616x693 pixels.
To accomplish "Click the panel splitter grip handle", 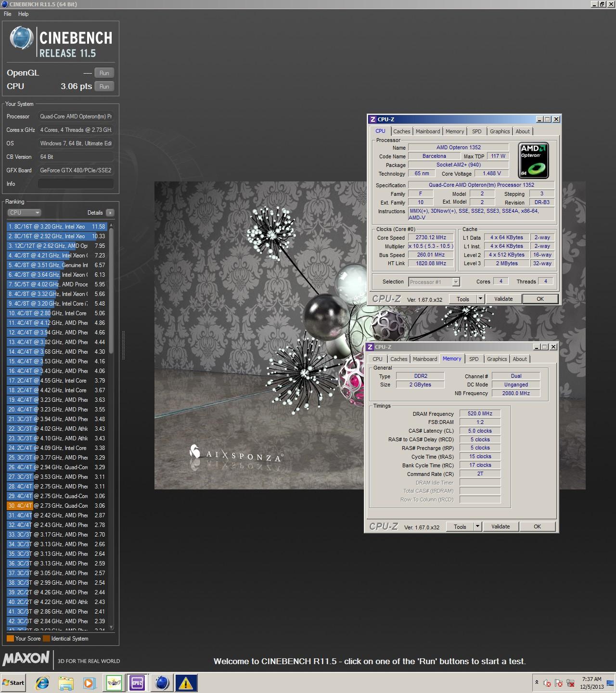I will point(123,345).
